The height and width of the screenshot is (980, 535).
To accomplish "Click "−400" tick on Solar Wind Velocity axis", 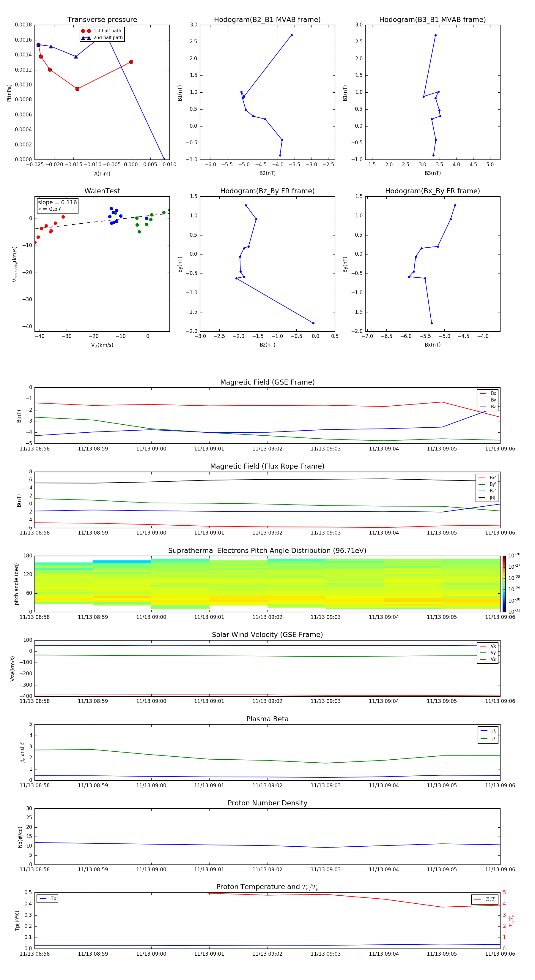I will 26,696.
